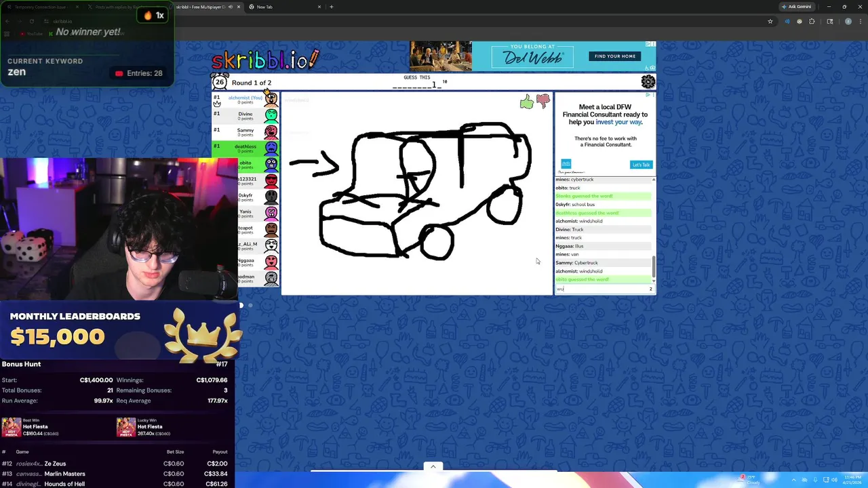Open the Del Webb banner ad
The width and height of the screenshot is (868, 488).
coord(532,56)
